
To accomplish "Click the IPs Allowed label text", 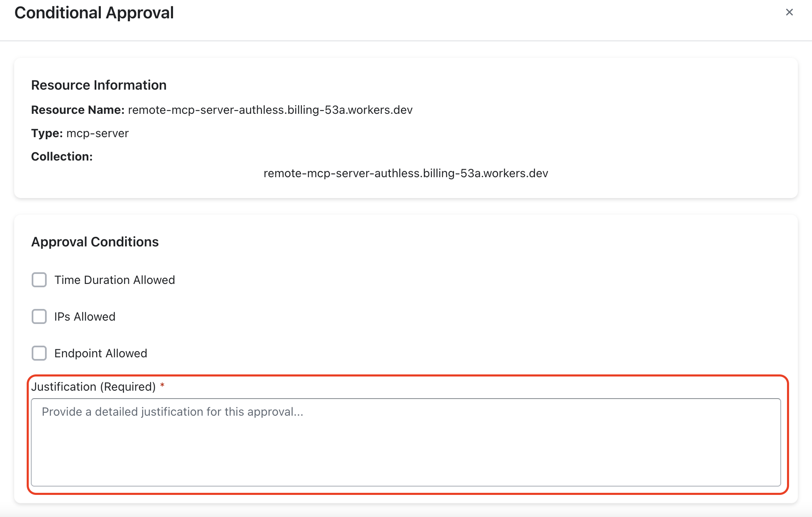I will [85, 316].
